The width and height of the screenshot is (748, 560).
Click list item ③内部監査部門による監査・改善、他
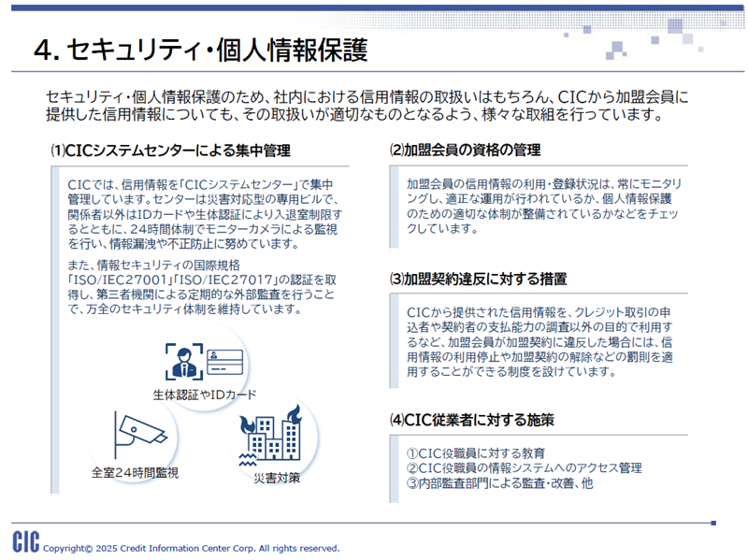(x=499, y=483)
